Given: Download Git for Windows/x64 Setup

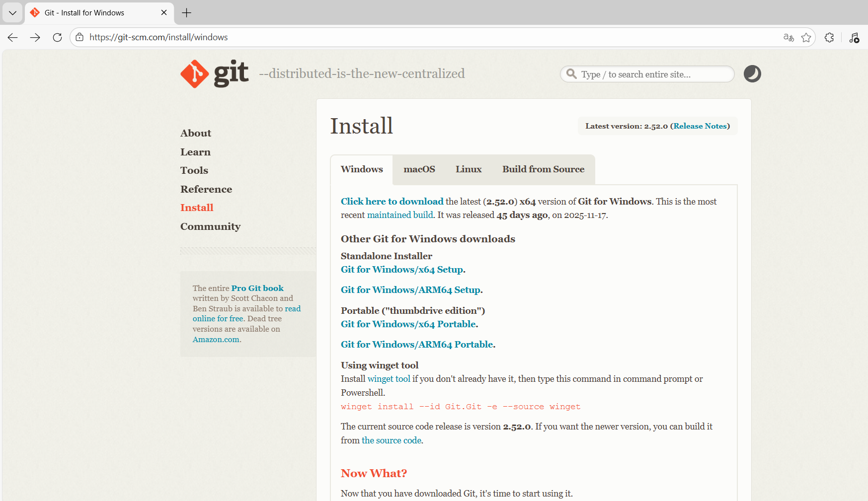Looking at the screenshot, I should pos(402,270).
